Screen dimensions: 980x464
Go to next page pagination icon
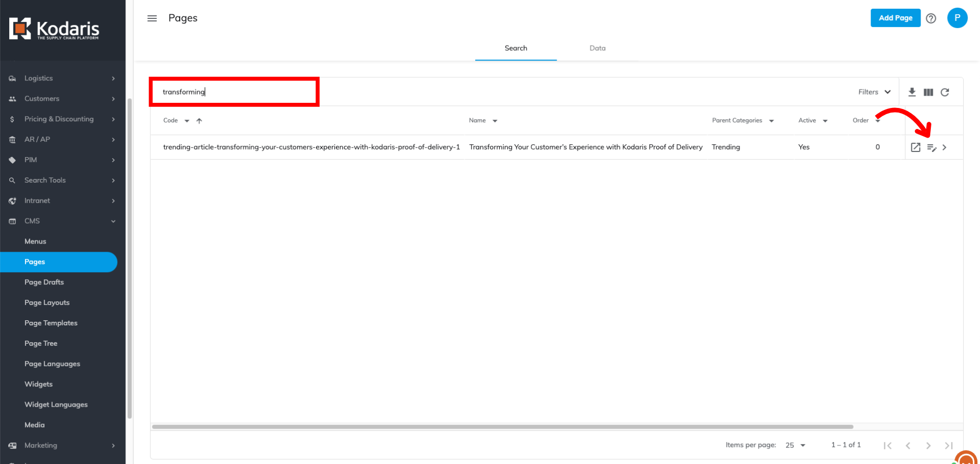pos(928,446)
